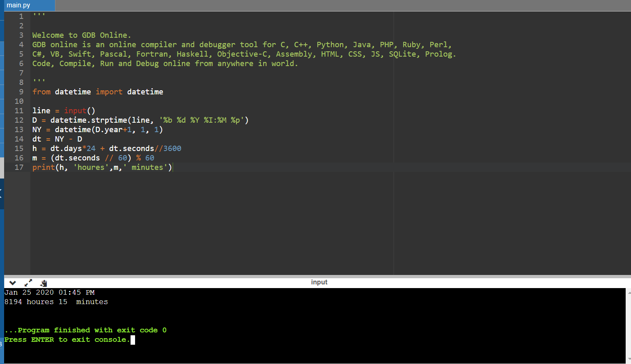
Task: Click the clipboard paste icon in console toolbar
Action: click(x=44, y=283)
